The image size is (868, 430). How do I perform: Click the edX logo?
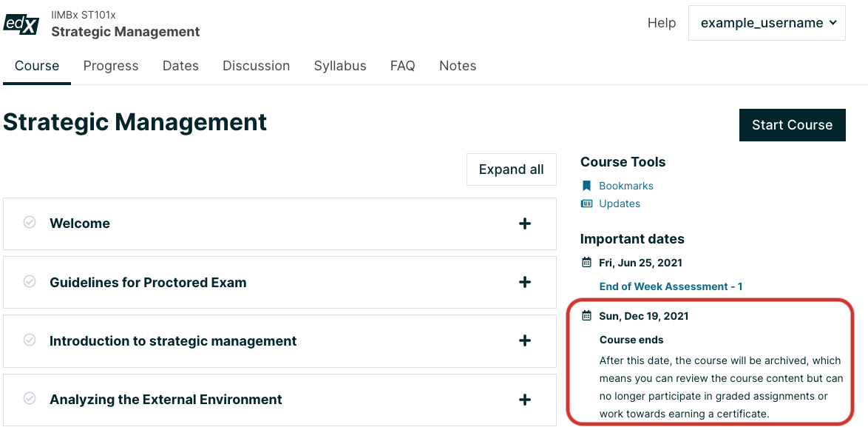pyautogui.click(x=21, y=24)
